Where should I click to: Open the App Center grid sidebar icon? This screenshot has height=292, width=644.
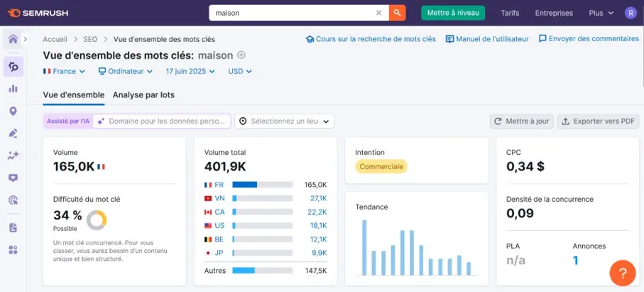click(x=13, y=250)
